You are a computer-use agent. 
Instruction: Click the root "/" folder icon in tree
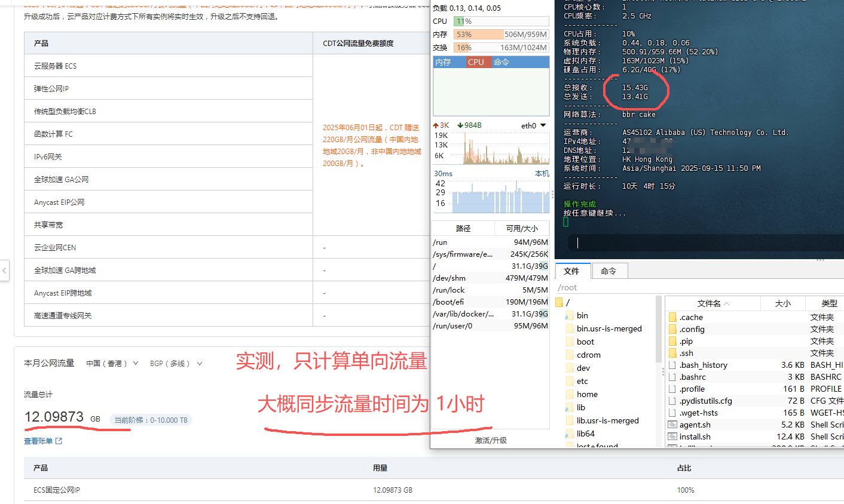[x=559, y=302]
